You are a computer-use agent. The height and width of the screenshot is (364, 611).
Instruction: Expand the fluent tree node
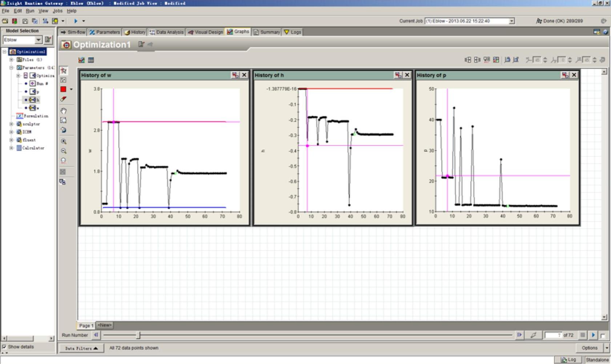coord(11,140)
